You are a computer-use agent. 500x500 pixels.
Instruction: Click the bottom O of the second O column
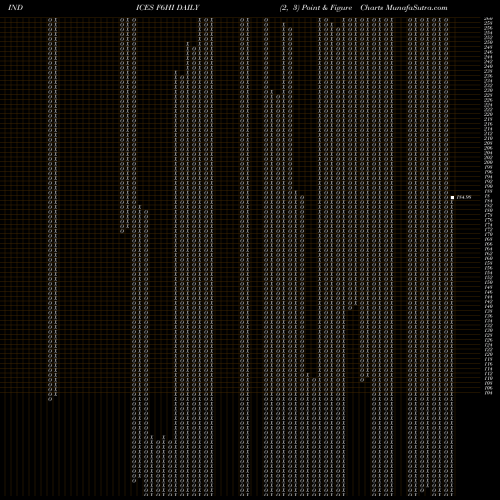[122, 231]
